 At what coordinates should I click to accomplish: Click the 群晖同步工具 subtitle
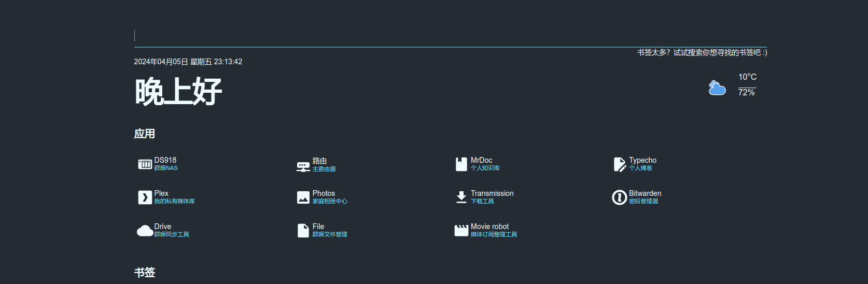[x=172, y=234]
